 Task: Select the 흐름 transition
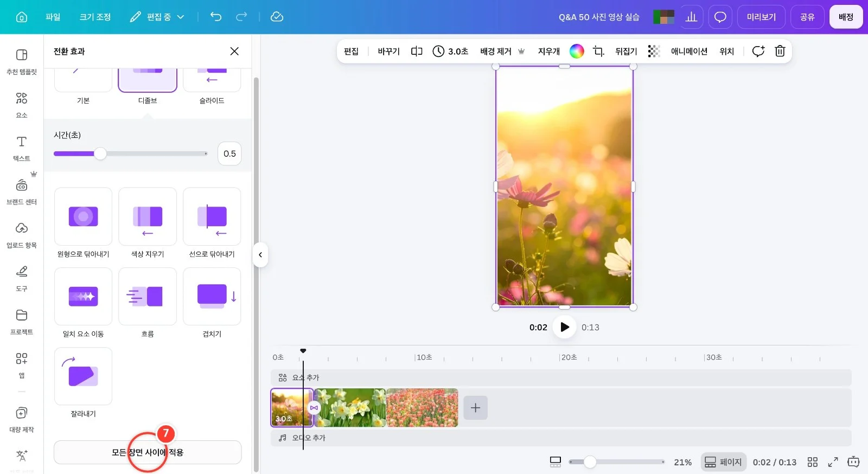pyautogui.click(x=148, y=296)
